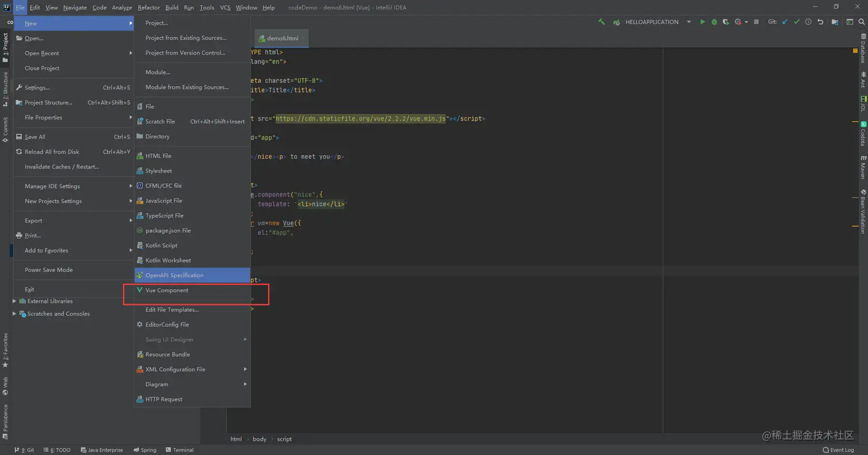Open the Database tool window

click(862, 49)
